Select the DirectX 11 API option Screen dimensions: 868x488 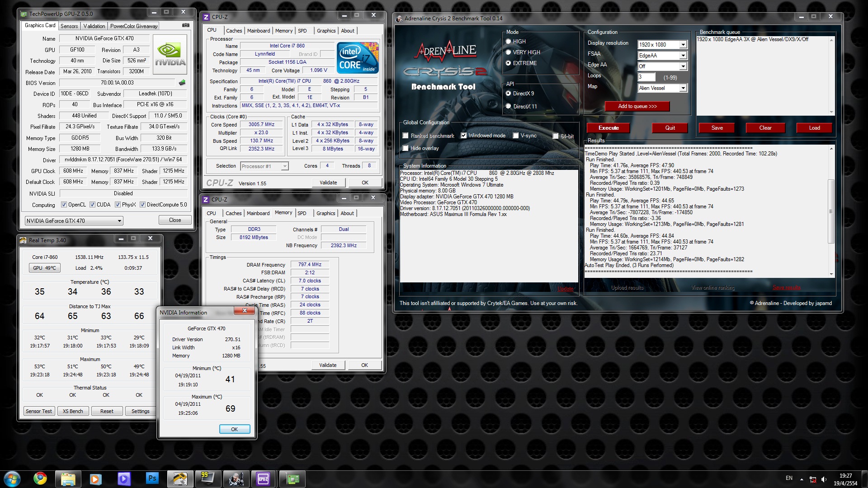click(x=508, y=107)
